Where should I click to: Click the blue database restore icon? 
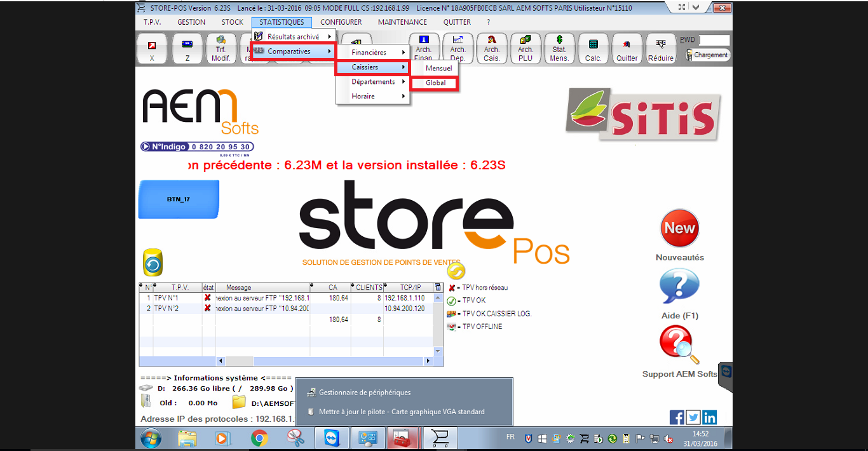[153, 263]
